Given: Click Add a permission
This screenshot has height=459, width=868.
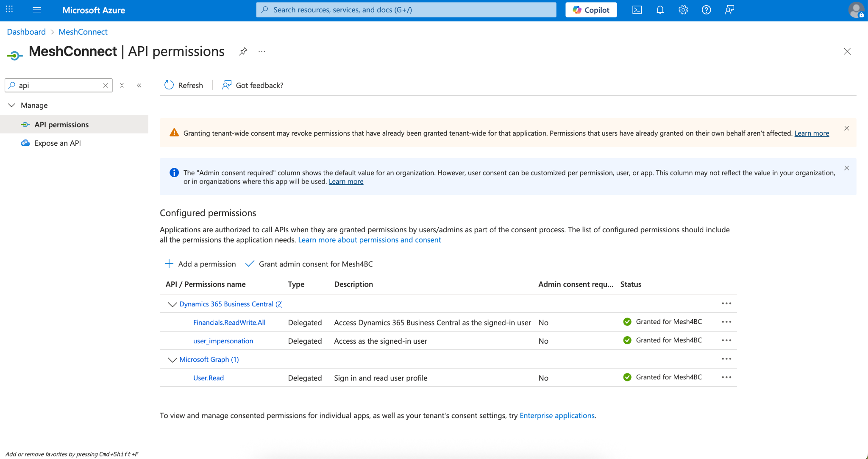Looking at the screenshot, I should click(x=200, y=264).
